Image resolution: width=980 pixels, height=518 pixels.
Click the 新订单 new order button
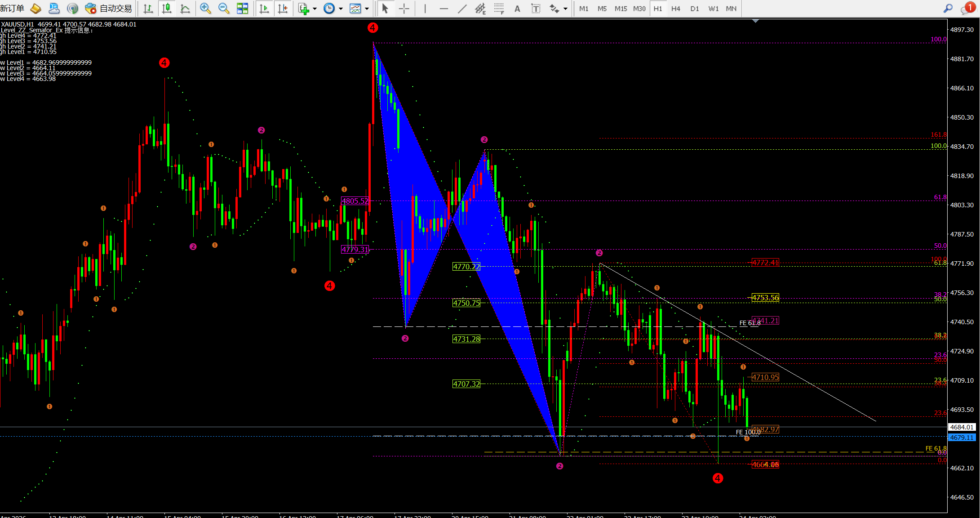tap(13, 9)
